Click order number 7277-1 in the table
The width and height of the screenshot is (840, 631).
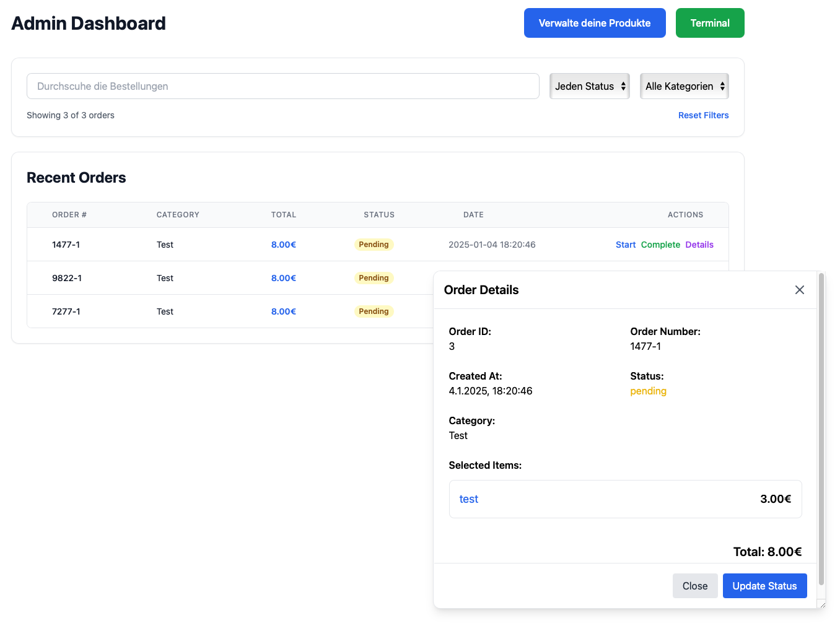tap(66, 311)
